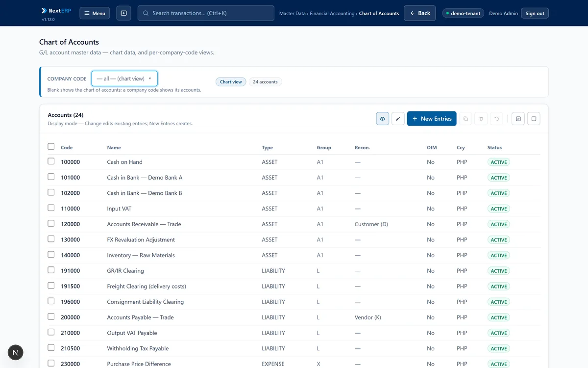Focus the Search transactions field
588x368 pixels.
(x=206, y=13)
